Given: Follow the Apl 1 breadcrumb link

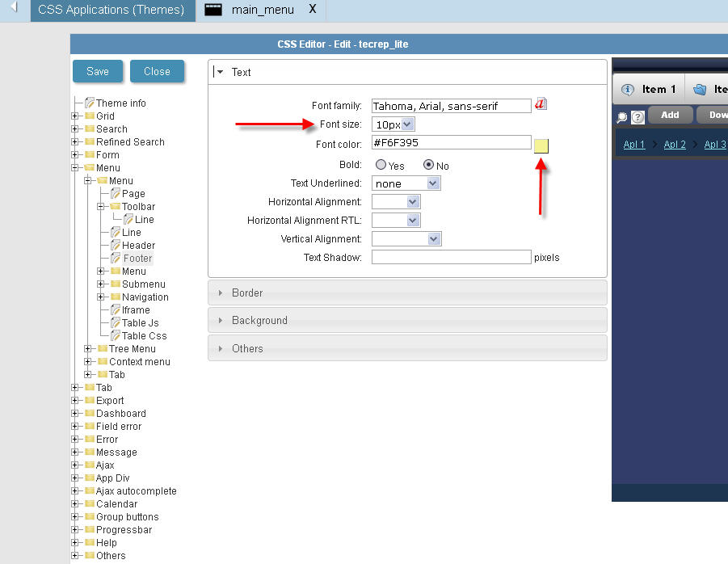Looking at the screenshot, I should coord(634,145).
